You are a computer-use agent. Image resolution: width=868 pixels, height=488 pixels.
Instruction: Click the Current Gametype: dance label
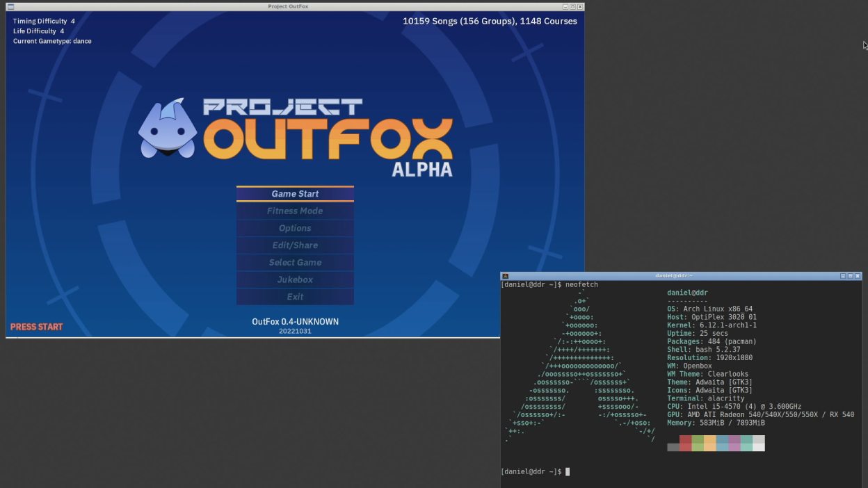pos(52,41)
